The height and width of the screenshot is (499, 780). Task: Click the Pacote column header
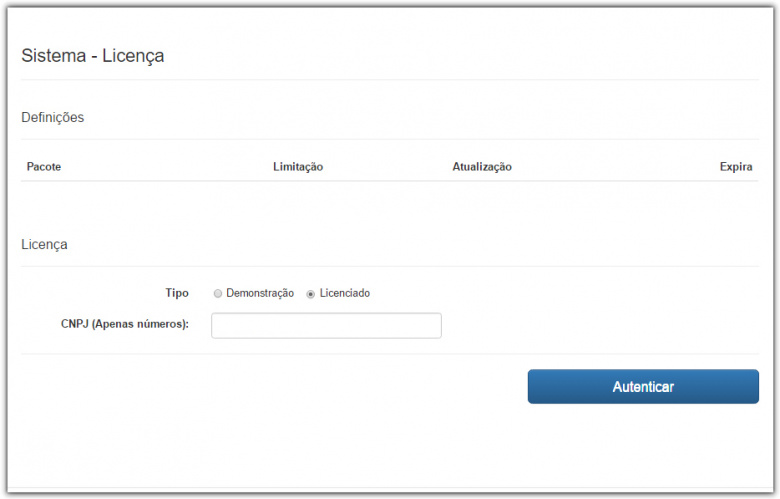point(44,167)
